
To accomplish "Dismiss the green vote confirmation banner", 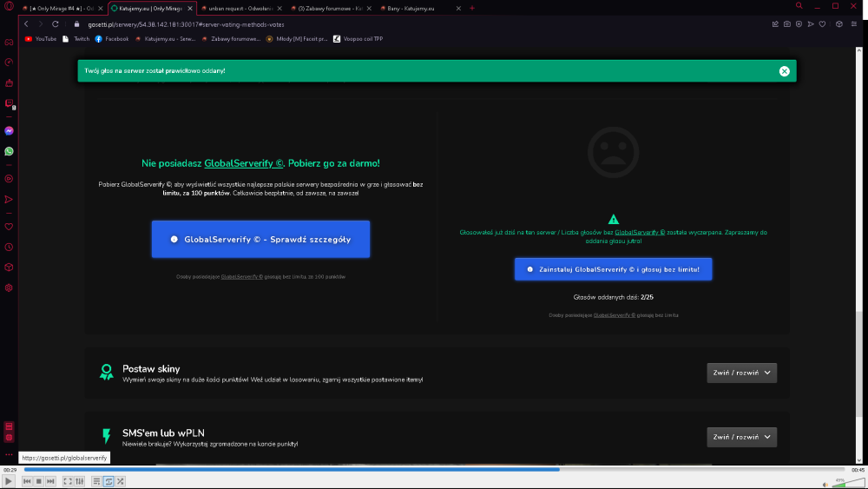I will click(x=785, y=71).
